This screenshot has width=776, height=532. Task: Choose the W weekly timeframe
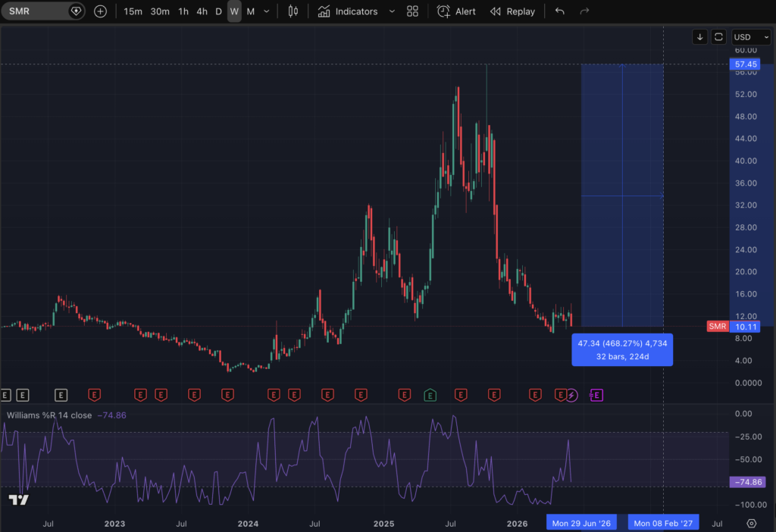[235, 11]
